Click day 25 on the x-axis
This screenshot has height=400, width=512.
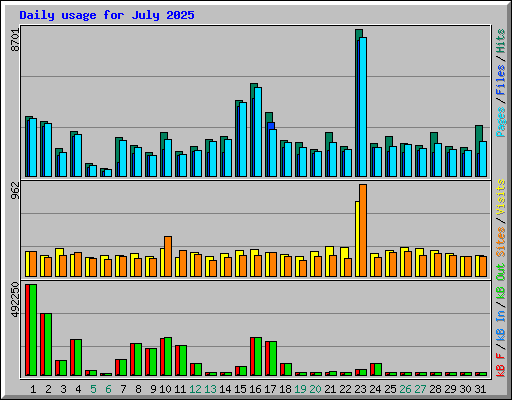pos(390,389)
